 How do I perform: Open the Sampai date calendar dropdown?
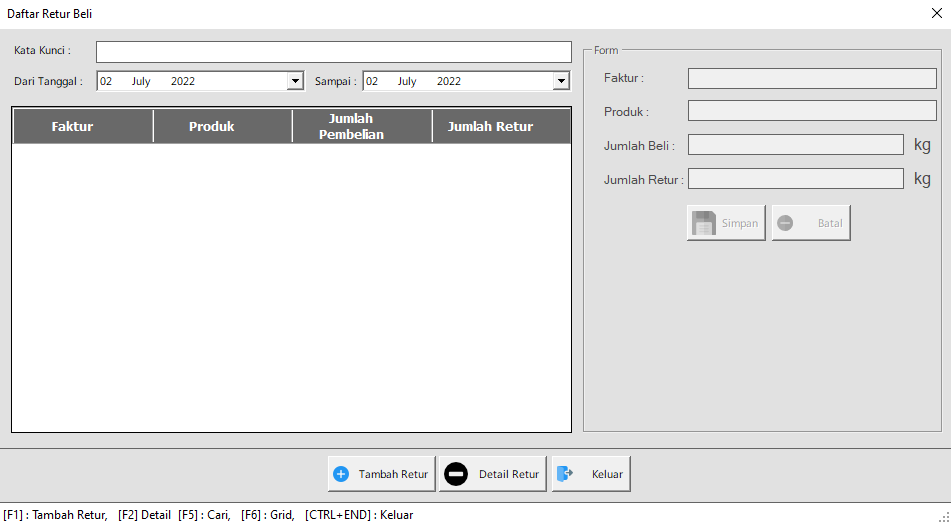click(x=561, y=81)
